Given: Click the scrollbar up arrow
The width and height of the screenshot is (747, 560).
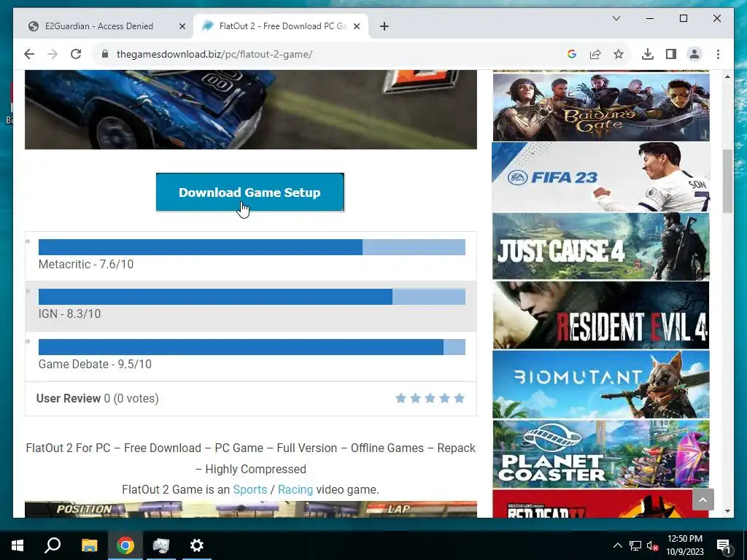Looking at the screenshot, I should tap(727, 77).
